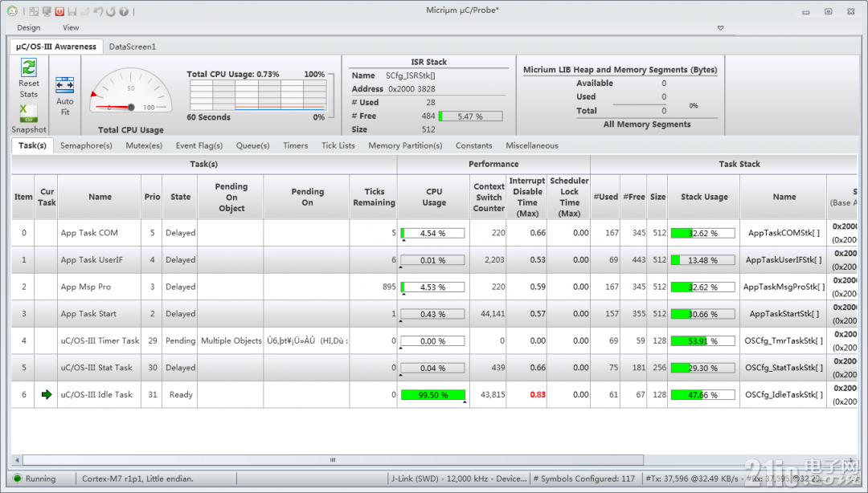Select the App Task UserIF row name

pyautogui.click(x=92, y=259)
